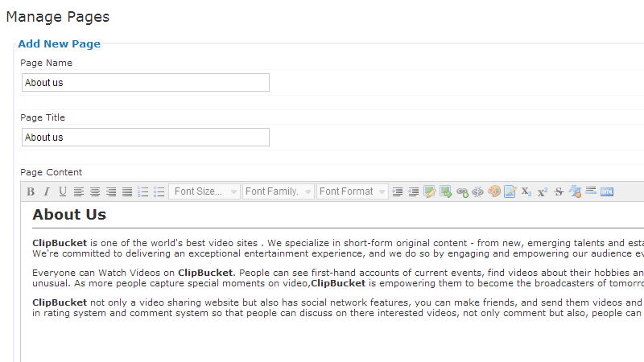
Task: Open the Font Family dropdown
Action: tap(279, 191)
